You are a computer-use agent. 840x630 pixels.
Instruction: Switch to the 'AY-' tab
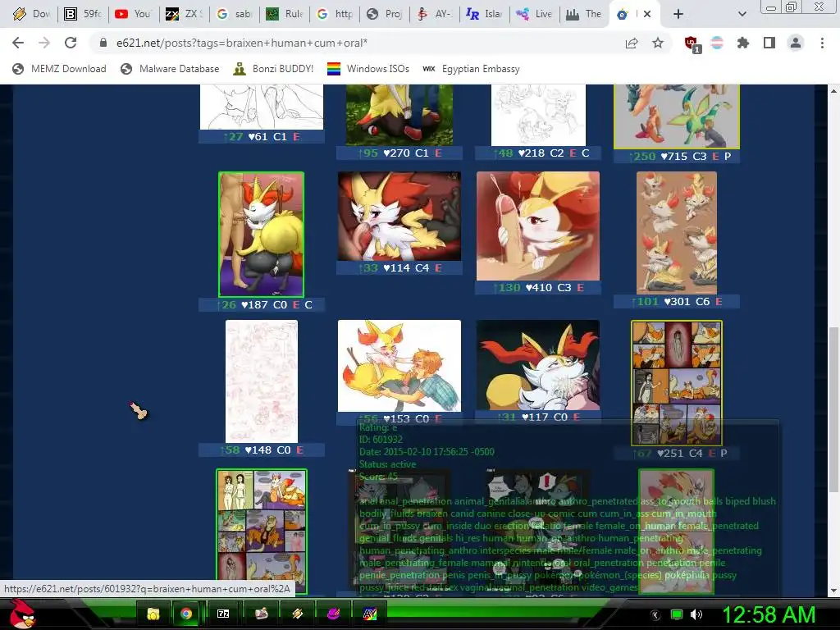coord(436,14)
